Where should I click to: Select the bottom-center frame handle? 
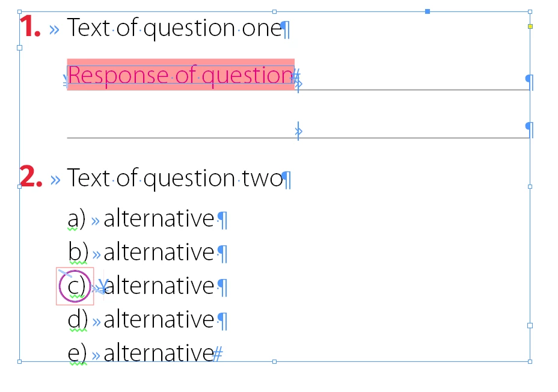[274, 361]
